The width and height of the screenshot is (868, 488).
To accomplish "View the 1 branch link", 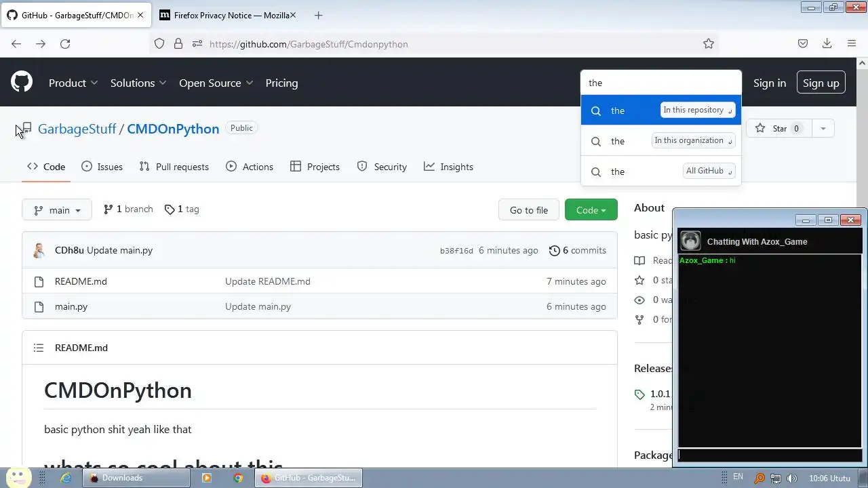I will (128, 209).
